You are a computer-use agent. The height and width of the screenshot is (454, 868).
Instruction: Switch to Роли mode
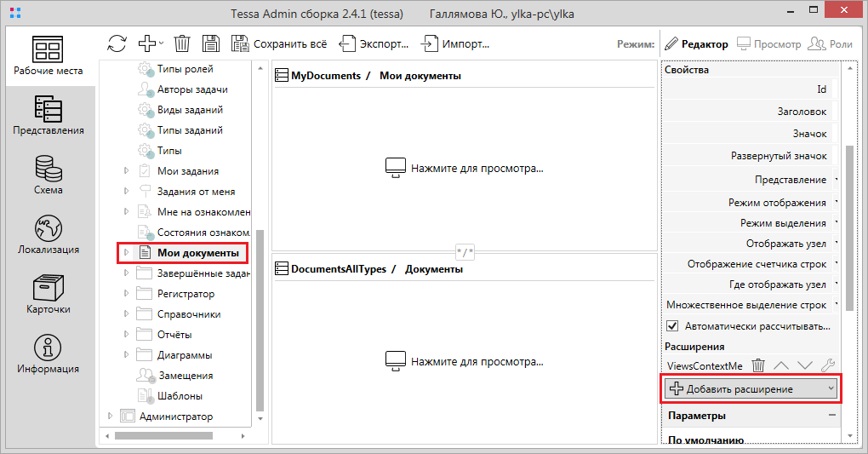click(x=830, y=43)
